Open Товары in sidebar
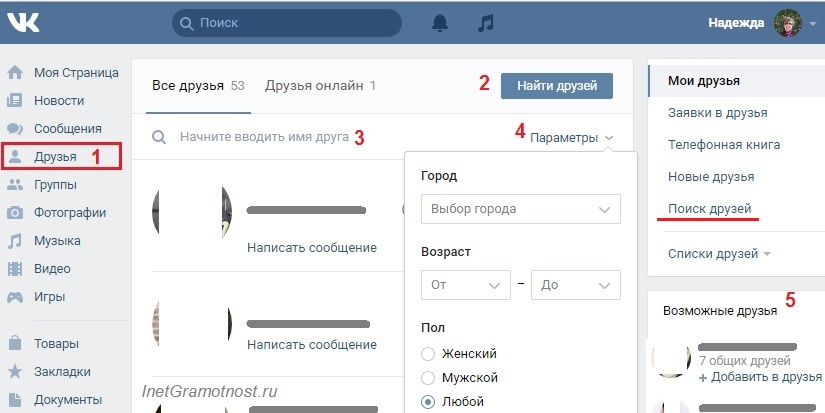 (x=56, y=344)
